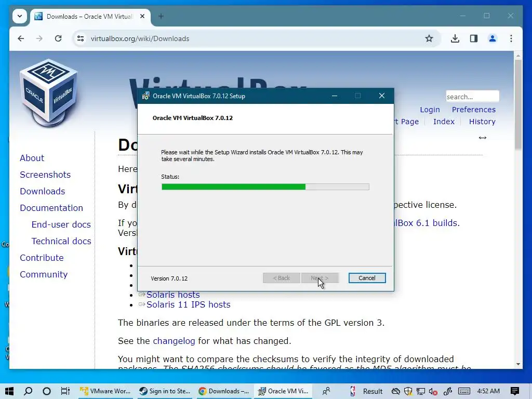Switch to Oracle VM VirtualBox setup taskbar item
The image size is (532, 399).
(283, 391)
